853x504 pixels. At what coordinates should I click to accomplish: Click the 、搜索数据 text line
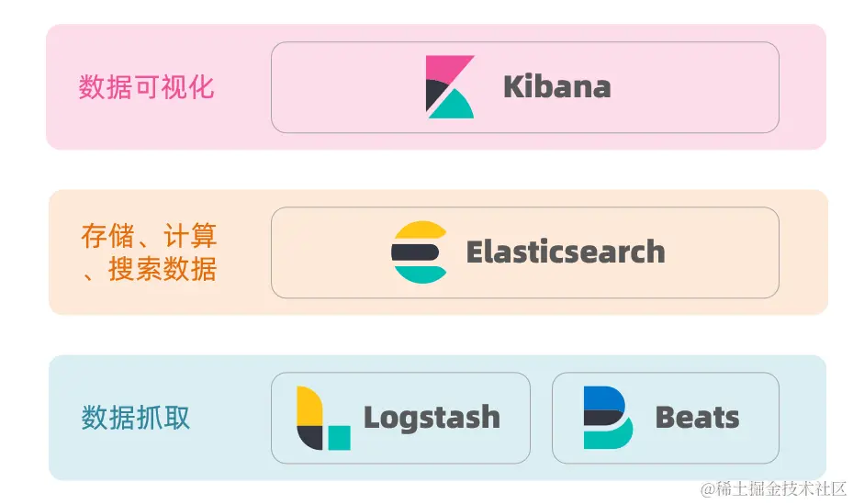pos(149,269)
